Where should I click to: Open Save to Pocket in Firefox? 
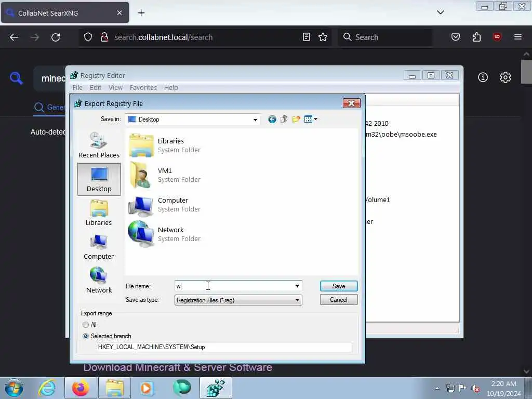coord(455,37)
